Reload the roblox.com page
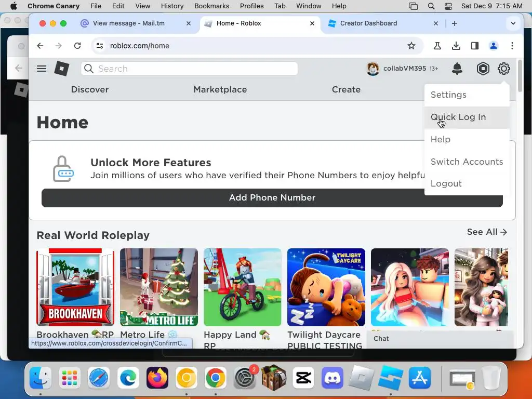 [x=77, y=46]
